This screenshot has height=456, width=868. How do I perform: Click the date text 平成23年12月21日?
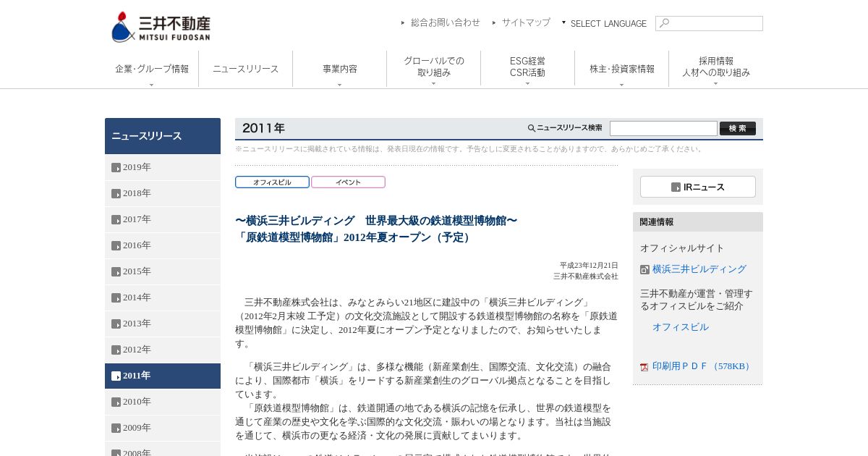tap(589, 266)
